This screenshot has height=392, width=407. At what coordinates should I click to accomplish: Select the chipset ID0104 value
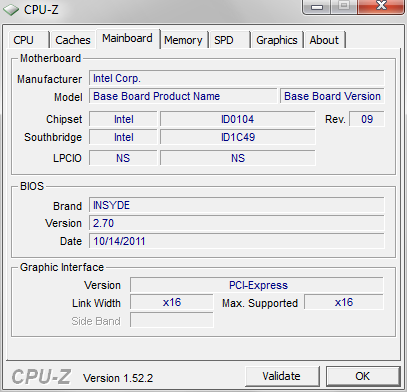tap(237, 119)
